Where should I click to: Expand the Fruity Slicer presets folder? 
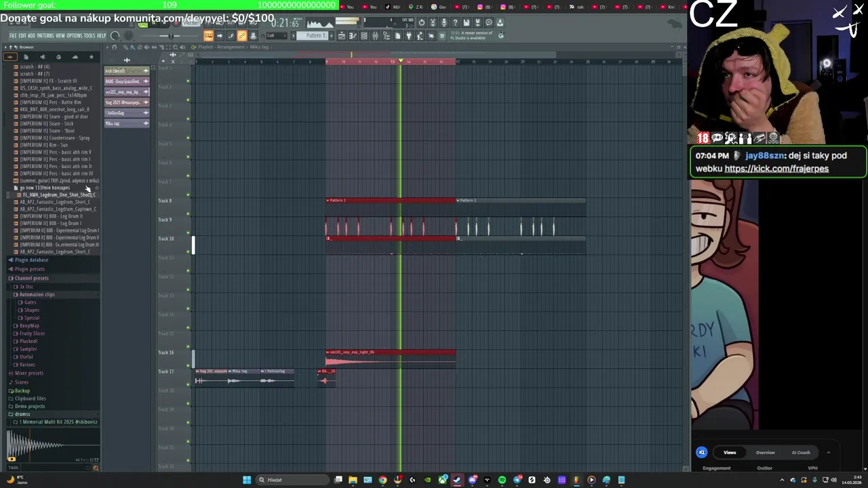click(32, 333)
